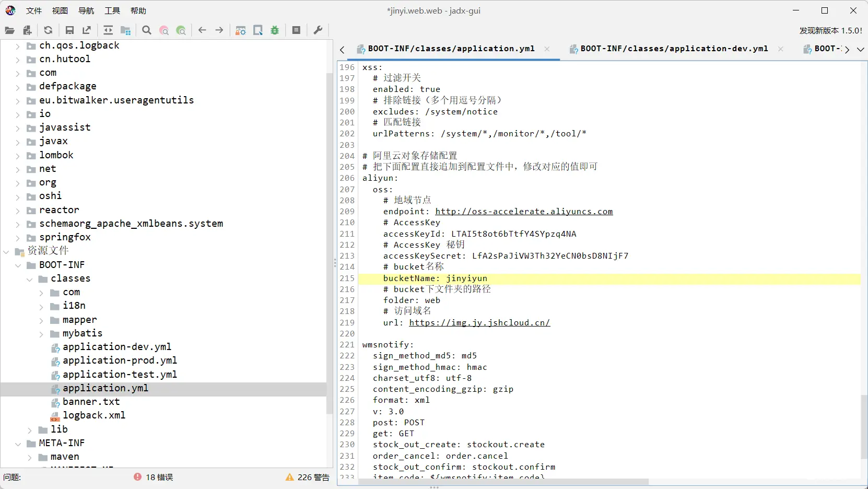Viewport: 868px width, 489px height.
Task: Click the logback.xml file icon
Action: (55, 416)
